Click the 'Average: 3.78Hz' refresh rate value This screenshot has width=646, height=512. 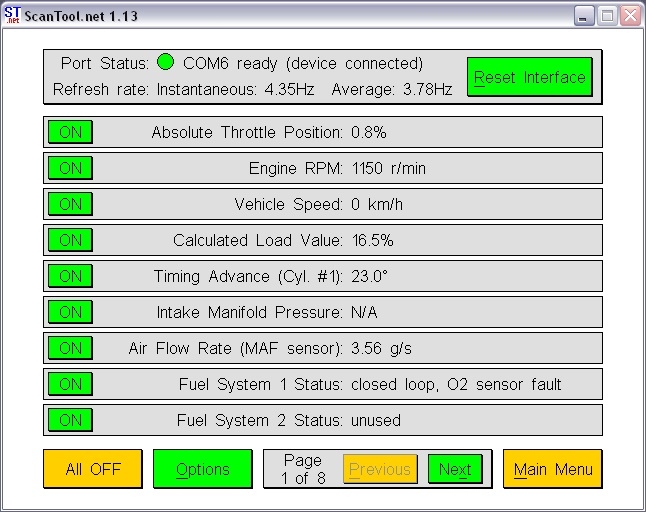coord(392,89)
